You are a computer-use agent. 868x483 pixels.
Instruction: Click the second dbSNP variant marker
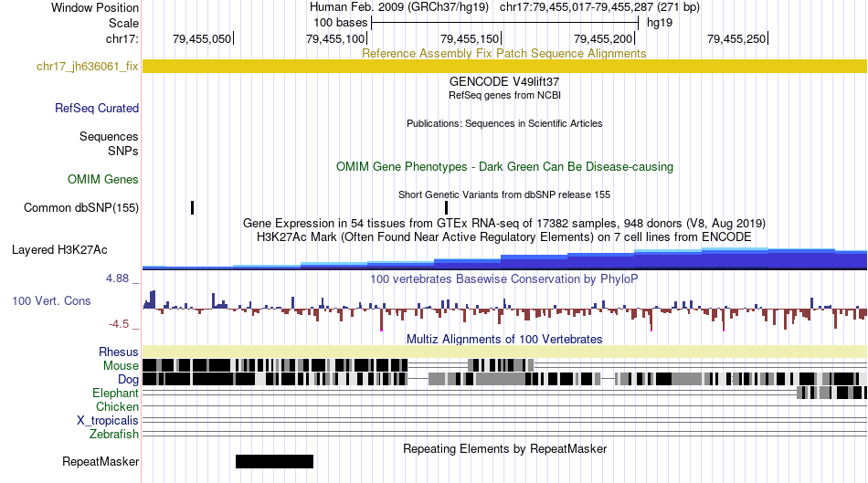point(446,208)
